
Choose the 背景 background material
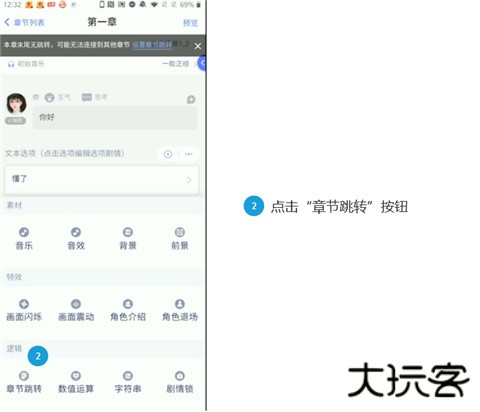pos(128,239)
